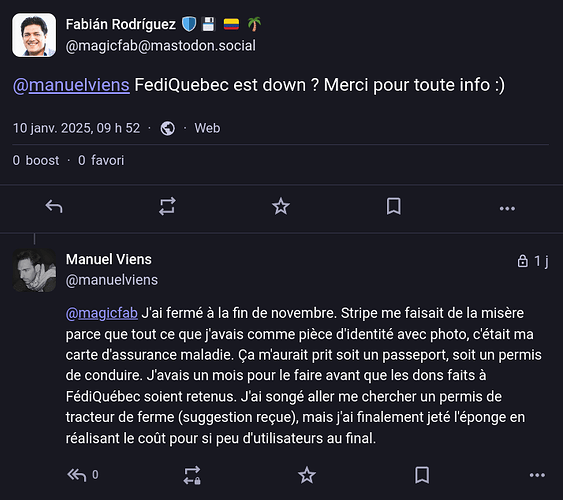Star Manuel Viens' reply
The height and width of the screenshot is (500, 563).
[307, 475]
